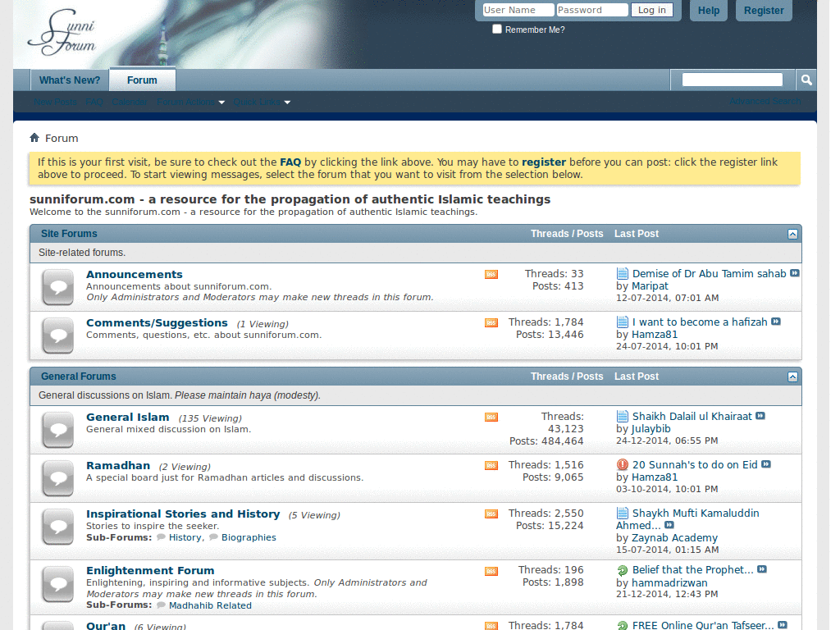Click the home icon in breadcrumb
Viewport: 840px width, 630px height.
click(x=34, y=138)
